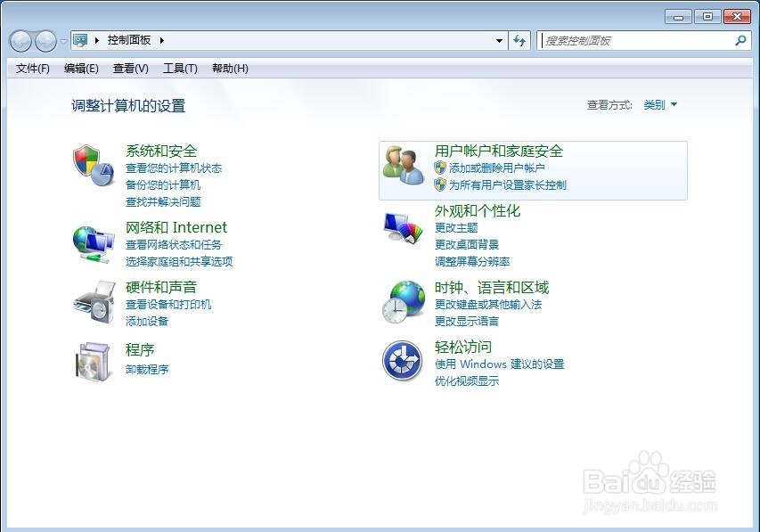Click the search magnifier in 搜索控制面板 box
This screenshot has width=760, height=532.
(740, 40)
